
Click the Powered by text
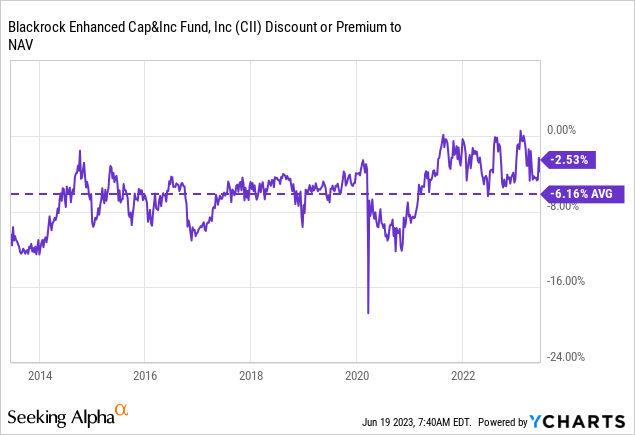pyautogui.click(x=503, y=422)
